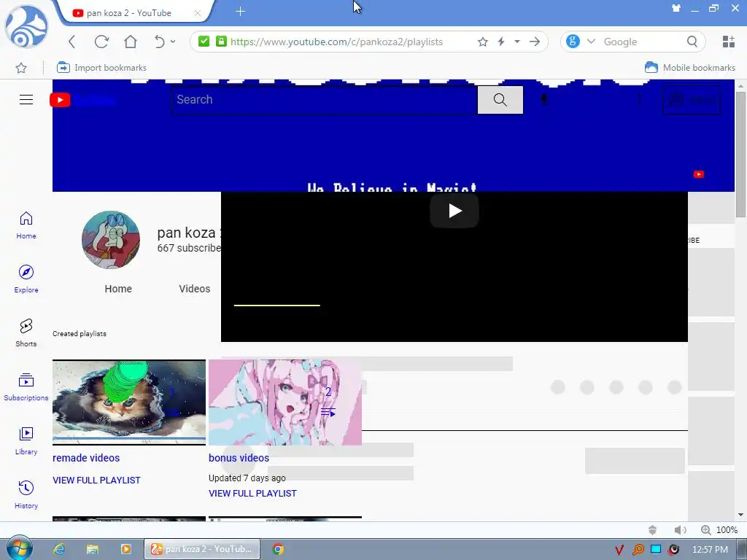Image resolution: width=747 pixels, height=560 pixels.
Task: View full playlist for bonus videos
Action: pos(252,494)
